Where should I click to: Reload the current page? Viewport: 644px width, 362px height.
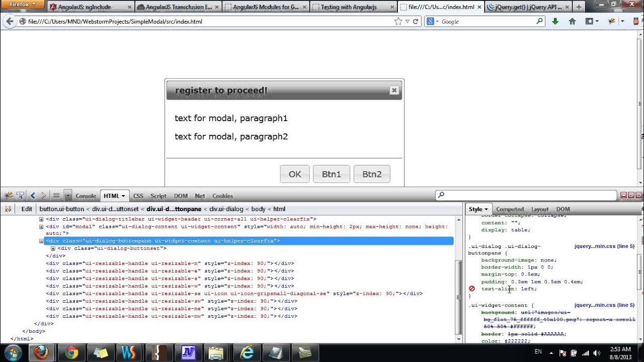pyautogui.click(x=416, y=21)
